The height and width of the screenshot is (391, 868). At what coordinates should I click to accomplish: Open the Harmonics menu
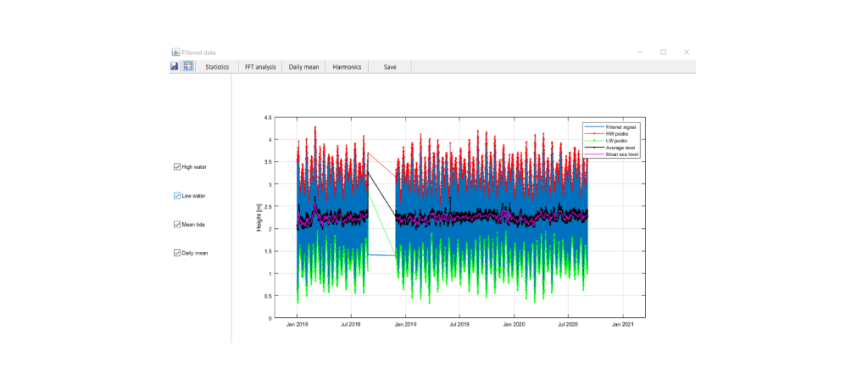point(347,66)
